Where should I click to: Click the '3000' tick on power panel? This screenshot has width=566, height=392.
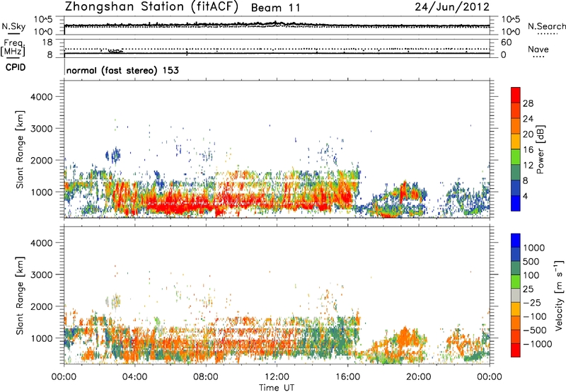pyautogui.click(x=42, y=129)
